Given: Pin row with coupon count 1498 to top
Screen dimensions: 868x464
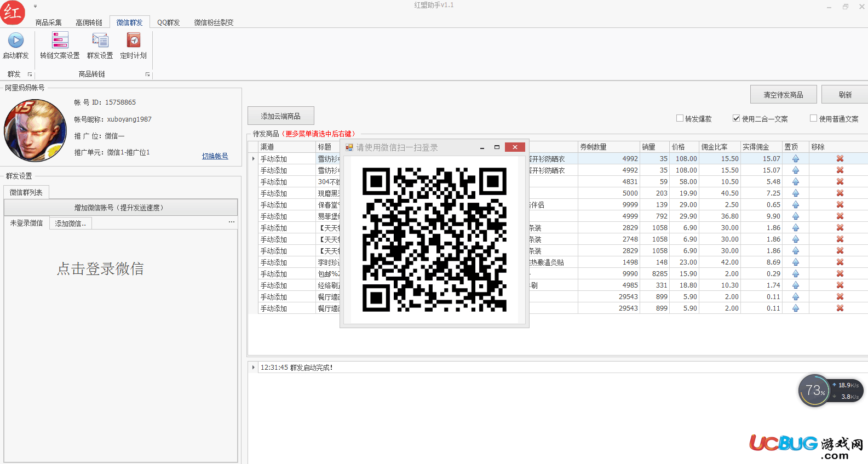Looking at the screenshot, I should point(796,262).
